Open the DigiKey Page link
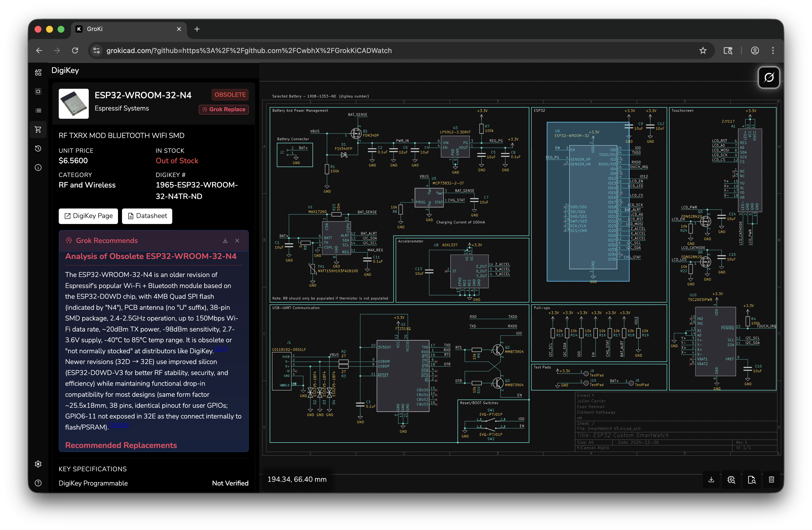812x530 pixels. [x=88, y=216]
